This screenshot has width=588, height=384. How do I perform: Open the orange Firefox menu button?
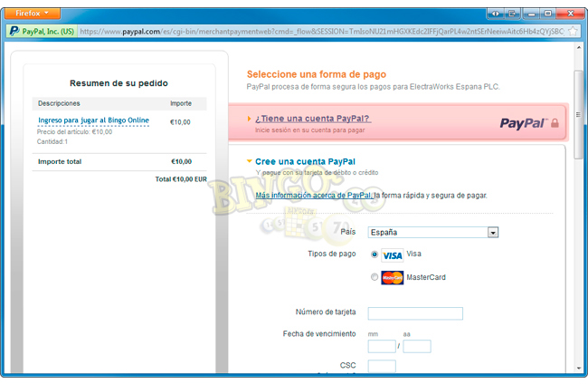tap(37, 13)
